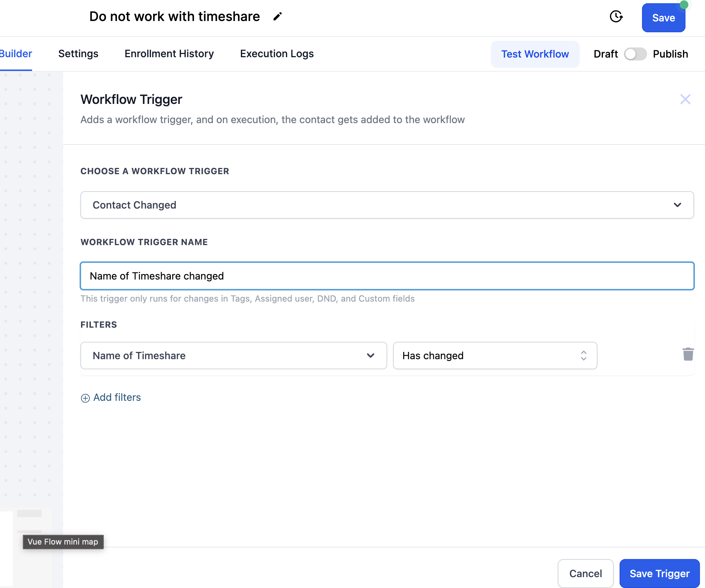
Task: Click the Test Workflow button
Action: [x=535, y=54]
